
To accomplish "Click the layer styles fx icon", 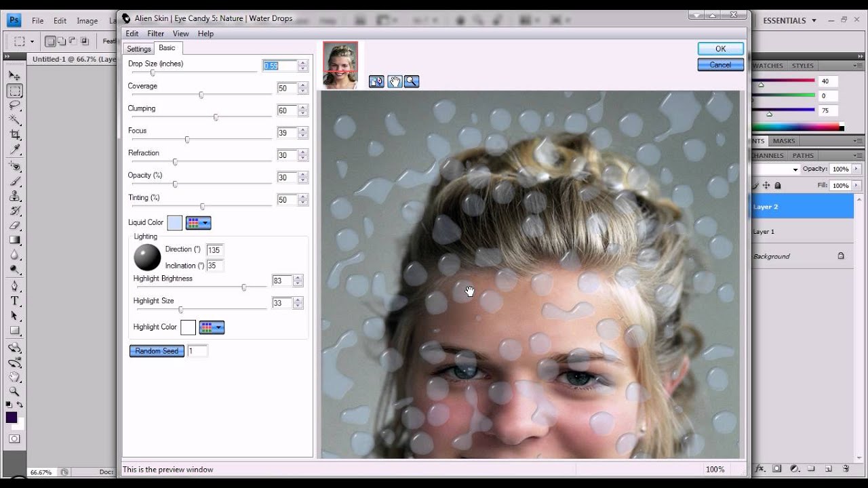I will click(760, 468).
